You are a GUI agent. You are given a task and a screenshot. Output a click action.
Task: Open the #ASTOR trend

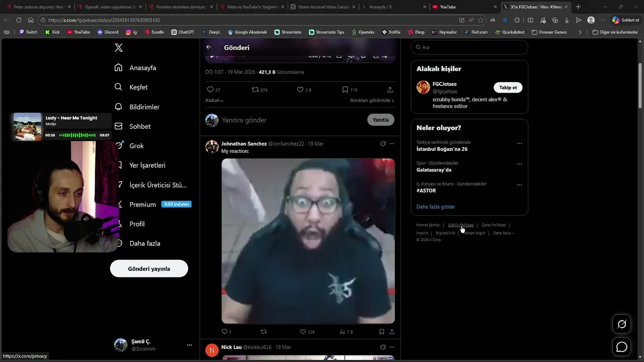coord(426,191)
